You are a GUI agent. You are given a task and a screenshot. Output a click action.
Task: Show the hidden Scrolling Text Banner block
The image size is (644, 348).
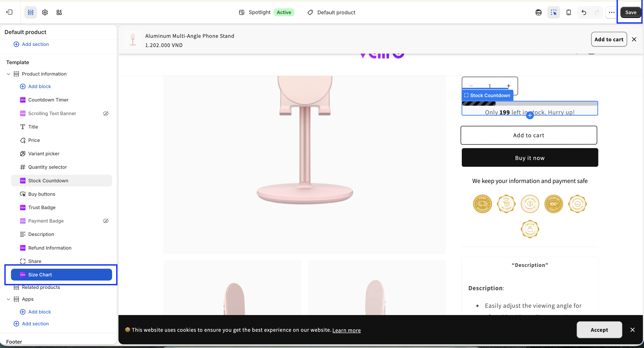tap(106, 113)
